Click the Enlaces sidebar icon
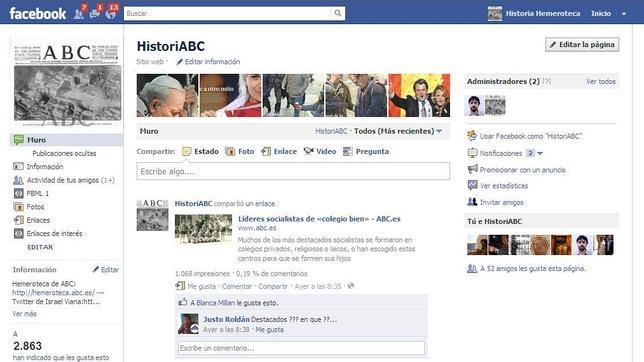 pos(18,220)
